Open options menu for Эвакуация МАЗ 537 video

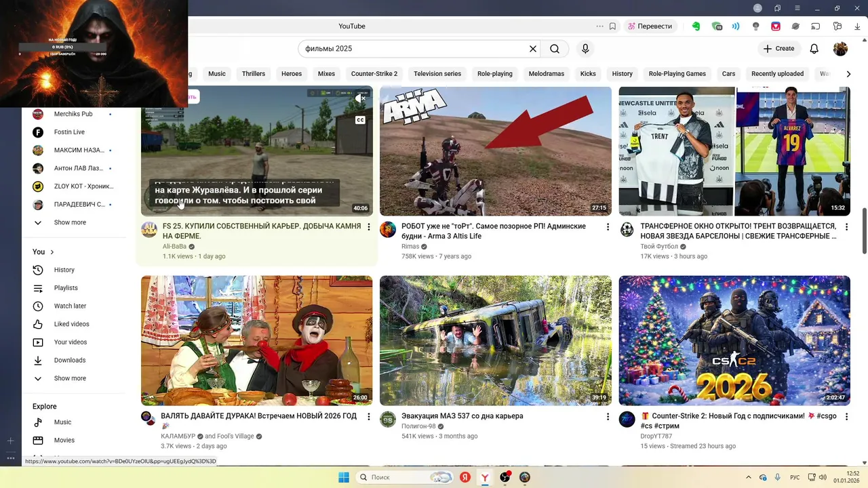click(x=608, y=417)
